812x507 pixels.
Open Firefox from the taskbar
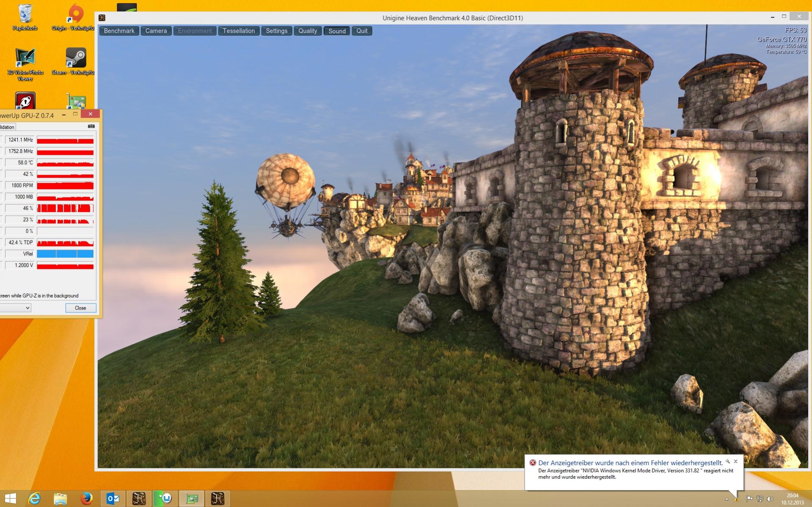(86, 499)
